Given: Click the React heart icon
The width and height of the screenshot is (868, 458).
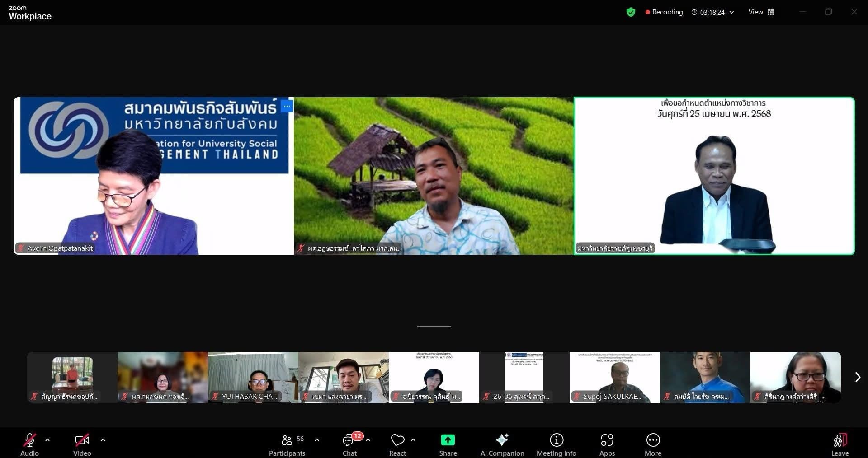Looking at the screenshot, I should click(x=397, y=444).
